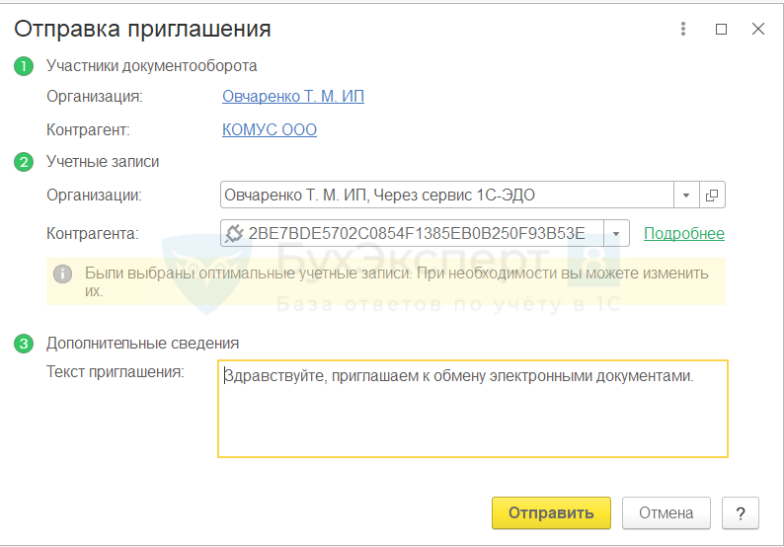Click the Учетные записи heading
This screenshot has width=784, height=547.
point(102,162)
